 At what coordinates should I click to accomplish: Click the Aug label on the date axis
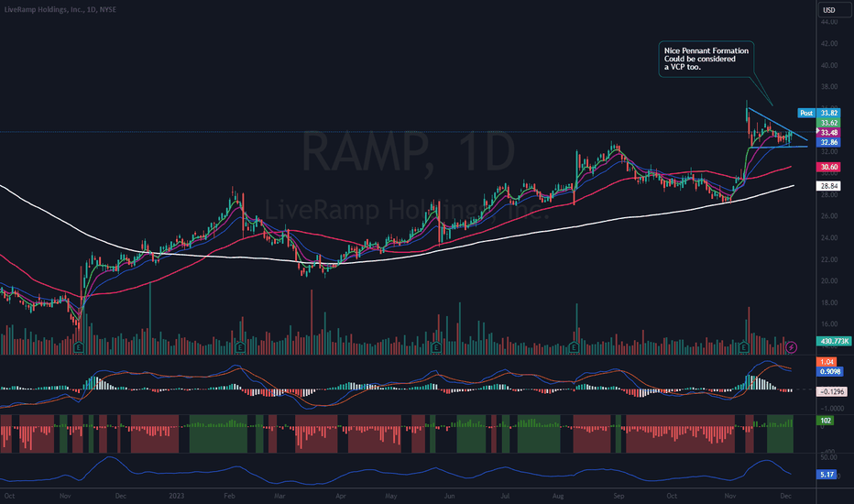click(558, 496)
